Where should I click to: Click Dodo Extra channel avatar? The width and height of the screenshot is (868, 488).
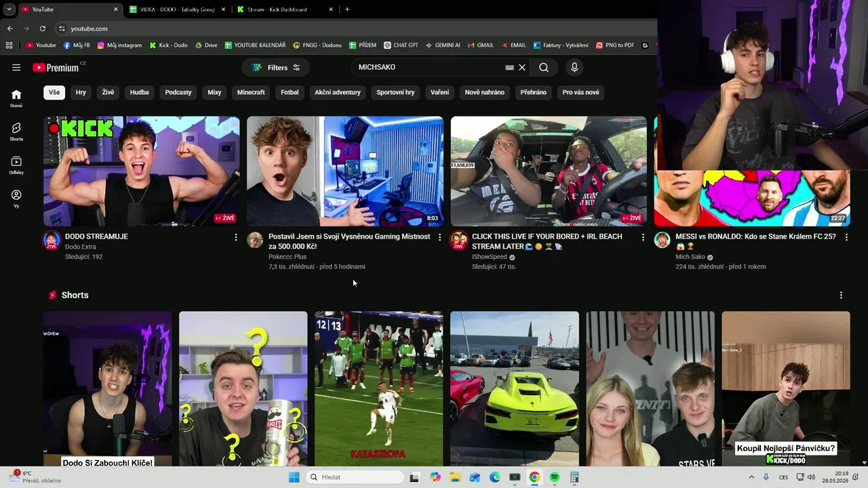(x=52, y=240)
